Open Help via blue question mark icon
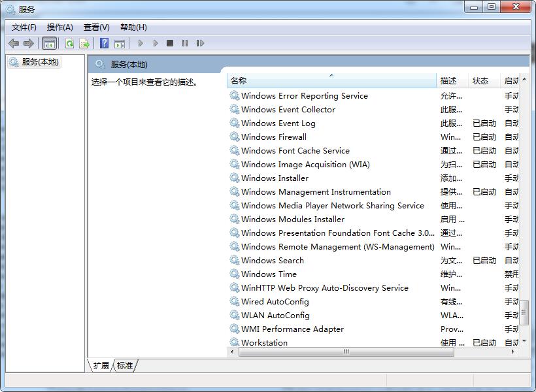This screenshot has width=536, height=392. click(104, 43)
